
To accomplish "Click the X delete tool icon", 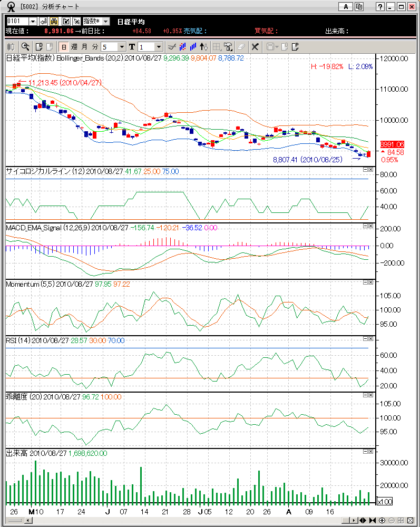I will (255, 46).
